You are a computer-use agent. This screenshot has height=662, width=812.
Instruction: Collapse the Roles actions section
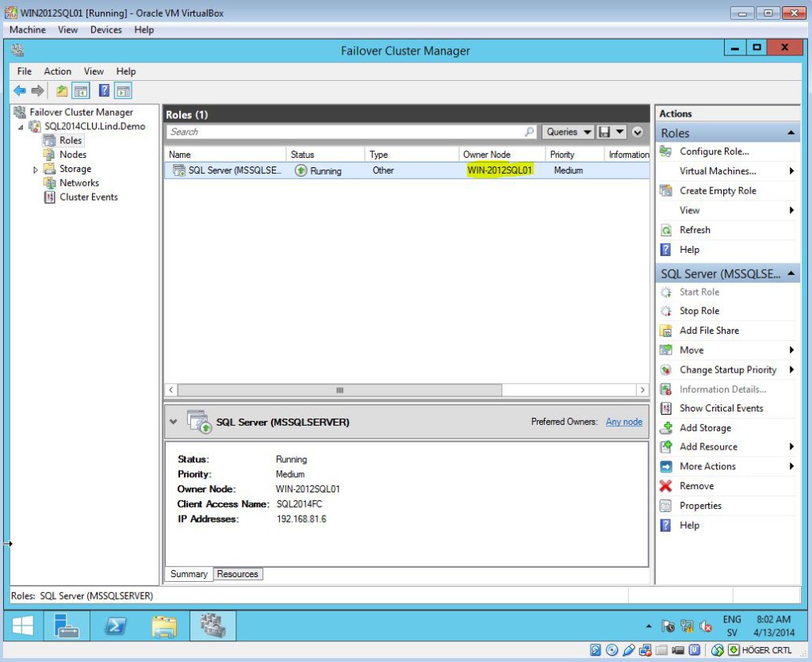[791, 133]
